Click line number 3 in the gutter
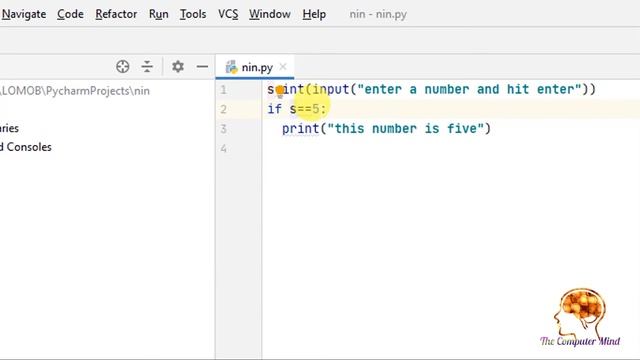The height and width of the screenshot is (360, 640). click(223, 129)
